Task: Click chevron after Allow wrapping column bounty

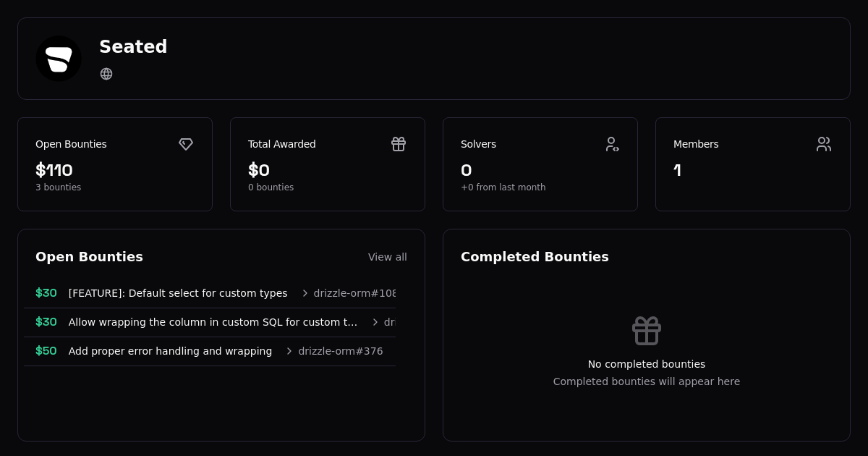Action: [x=375, y=322]
